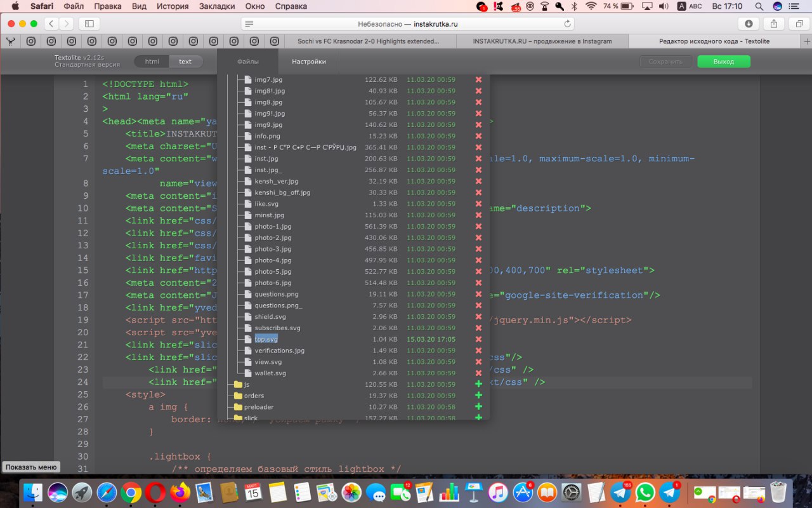The image size is (812, 508).
Task: Toggle Safari sidebar button
Action: 89,23
